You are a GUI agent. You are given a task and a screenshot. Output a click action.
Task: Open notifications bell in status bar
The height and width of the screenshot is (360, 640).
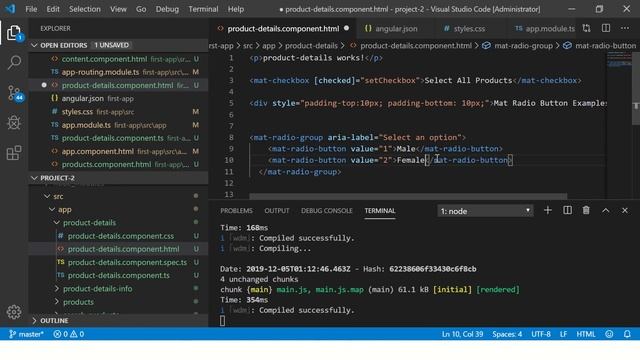tap(627, 334)
